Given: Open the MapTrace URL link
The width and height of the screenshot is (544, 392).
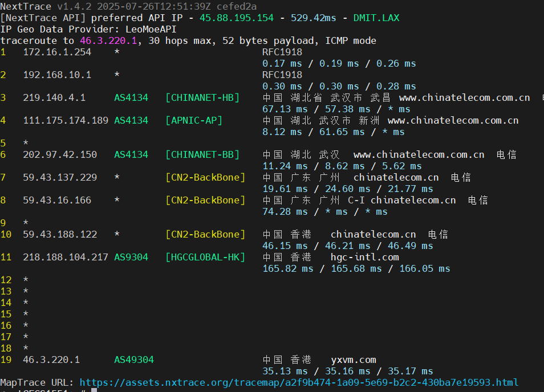Looking at the screenshot, I should [299, 382].
